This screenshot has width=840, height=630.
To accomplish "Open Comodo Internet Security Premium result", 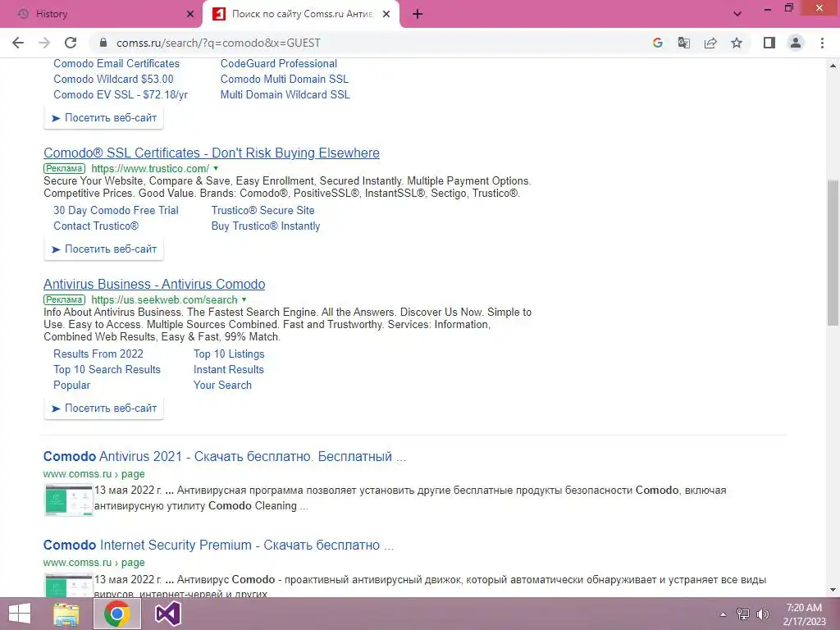I will 218,546.
